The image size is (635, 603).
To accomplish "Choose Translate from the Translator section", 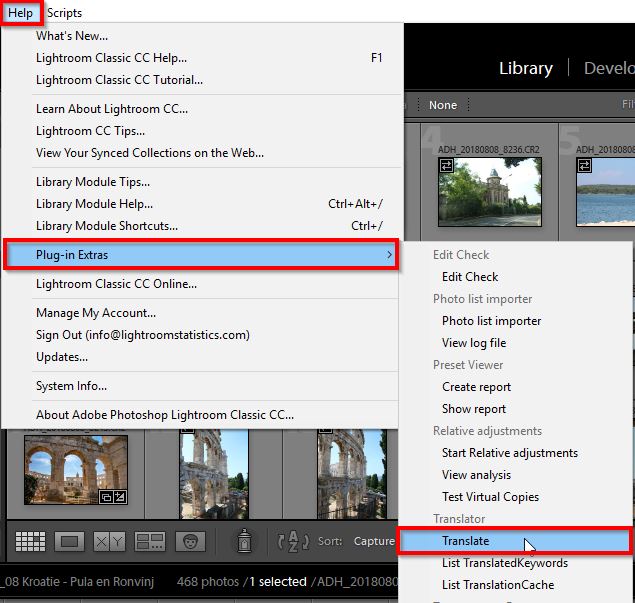I will tap(465, 541).
